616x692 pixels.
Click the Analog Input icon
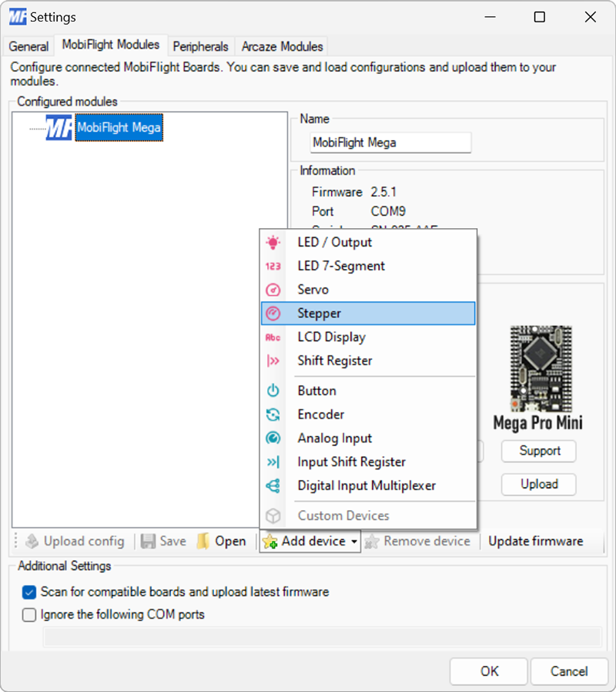(x=274, y=438)
